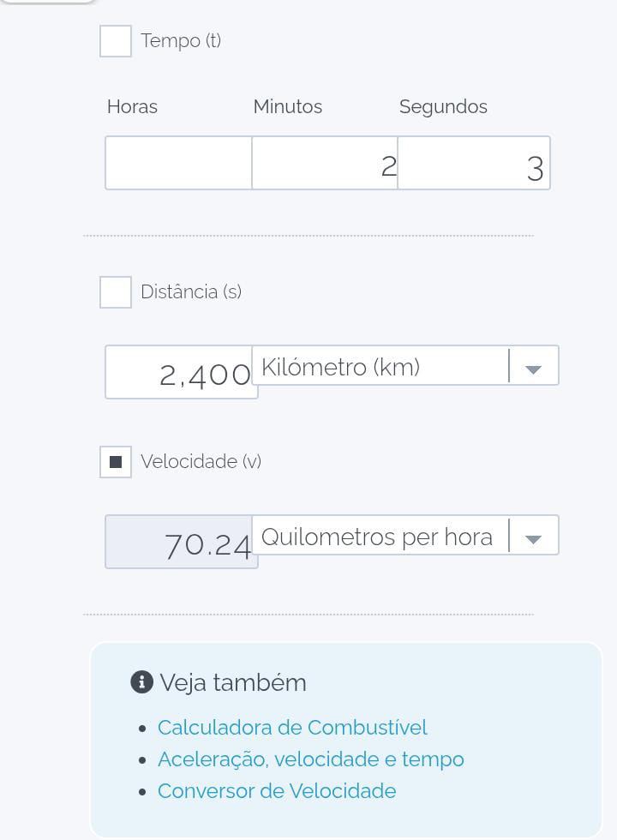Uncheck the Velocidade (v) checkbox
The height and width of the screenshot is (840, 617).
pyautogui.click(x=116, y=462)
